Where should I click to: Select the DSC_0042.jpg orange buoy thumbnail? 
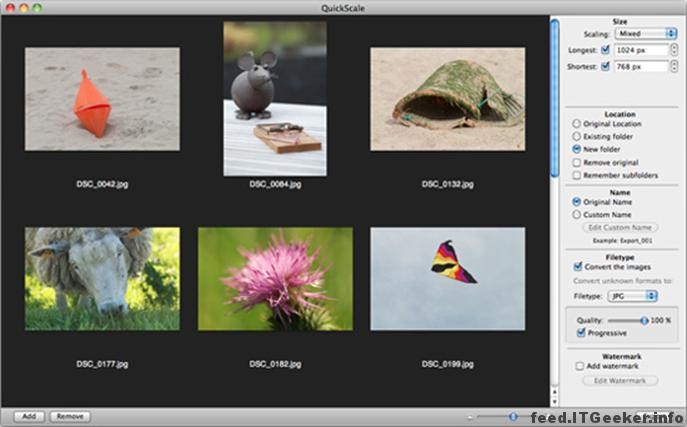pos(102,98)
